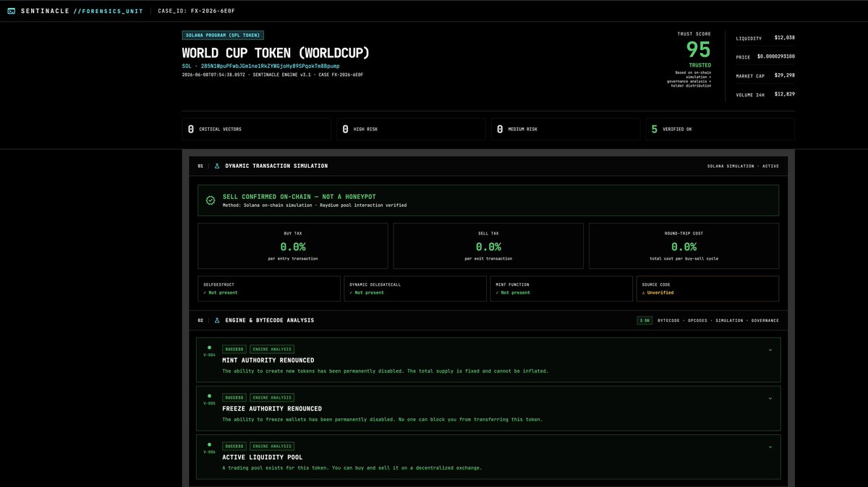Click the ENGINE ANALYSIS tag on Freeze Authority Renounced
This screenshot has width=868, height=487.
(272, 397)
